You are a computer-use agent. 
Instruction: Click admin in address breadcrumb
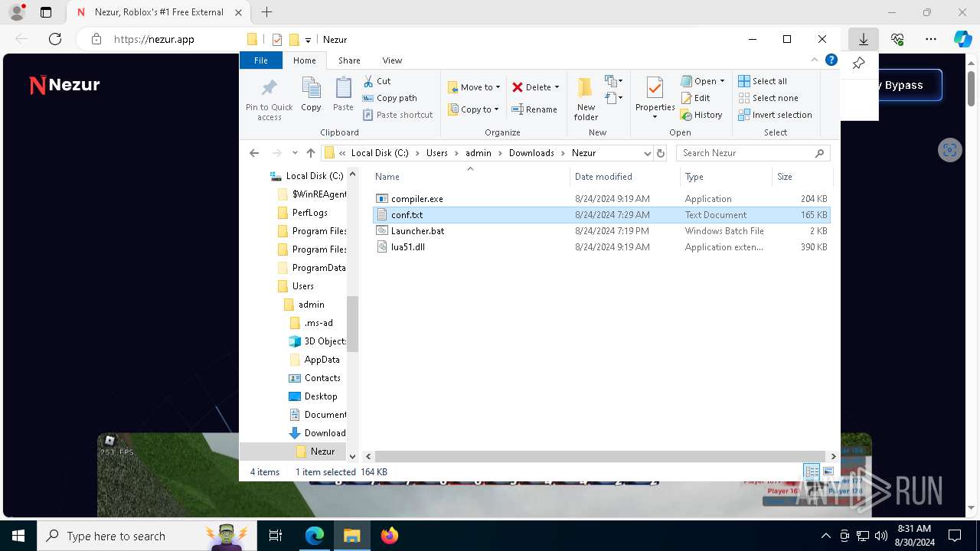click(x=479, y=153)
